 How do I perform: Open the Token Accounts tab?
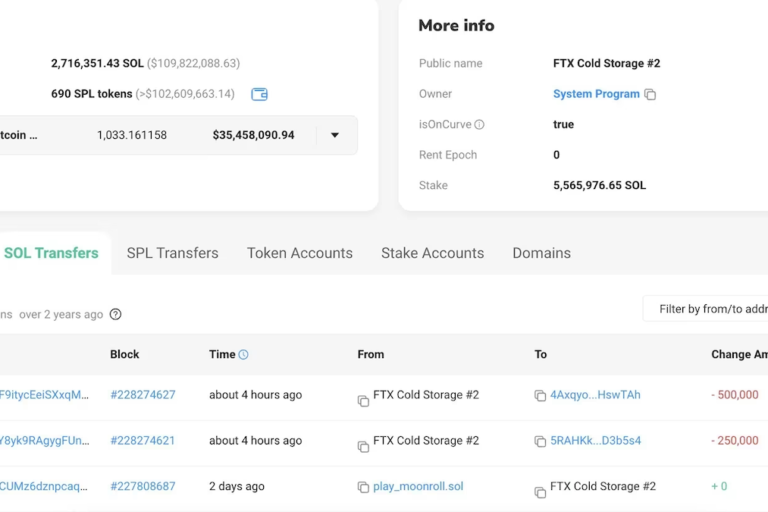[300, 253]
